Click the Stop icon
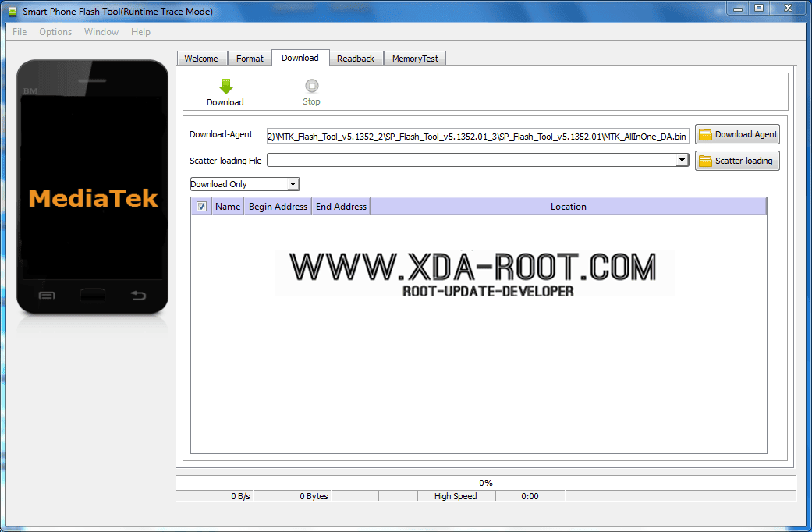Screen dimensions: 812x532 [x=312, y=86]
